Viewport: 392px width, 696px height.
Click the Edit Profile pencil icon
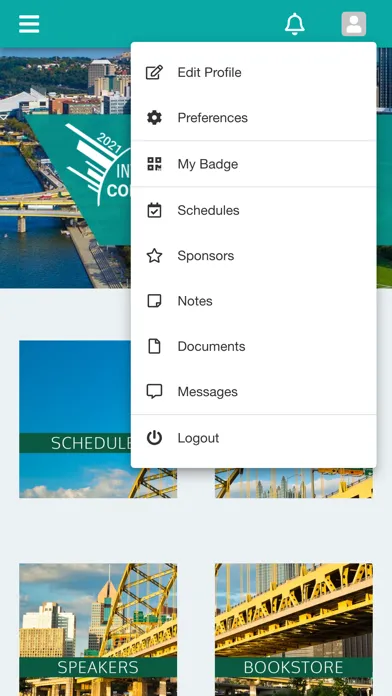[154, 72]
